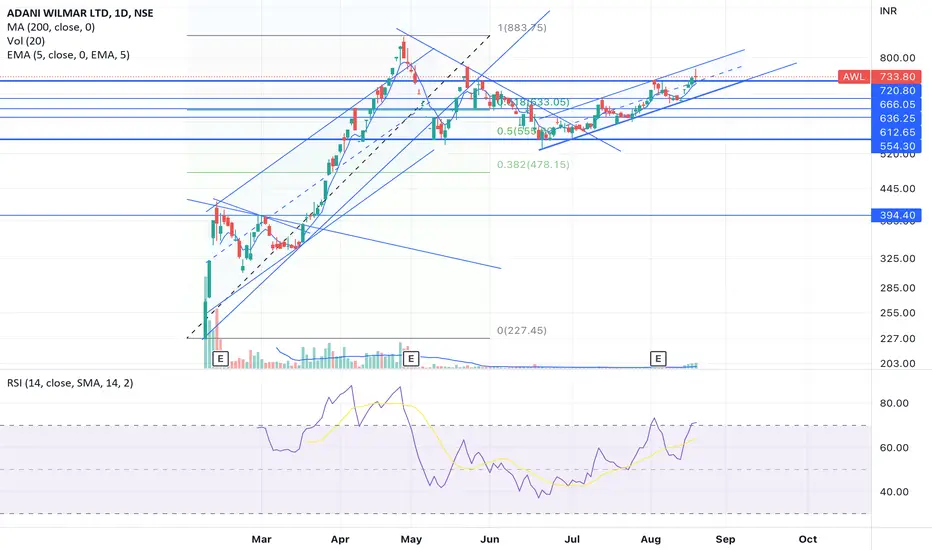Screen dimensions: 932x550
Task: Click the 285.00 price axis value
Action: pos(898,288)
